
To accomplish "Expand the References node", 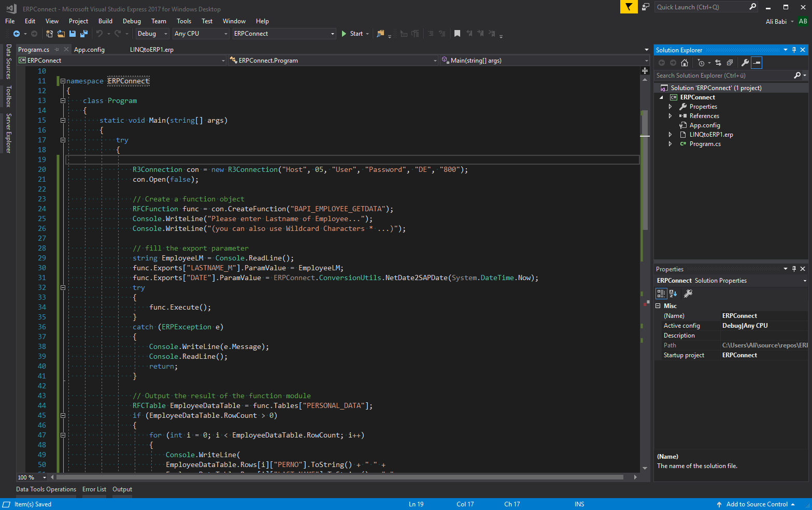I will pos(670,116).
